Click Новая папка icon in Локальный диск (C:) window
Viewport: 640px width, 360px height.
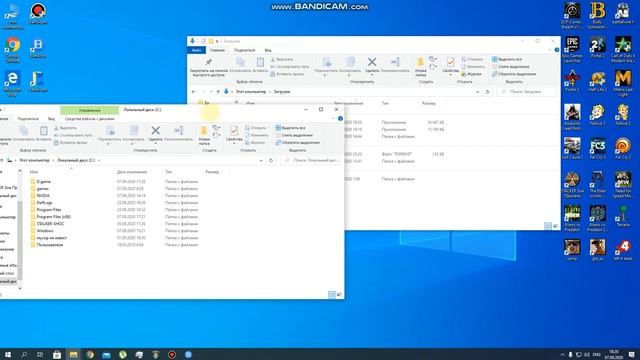click(204, 131)
